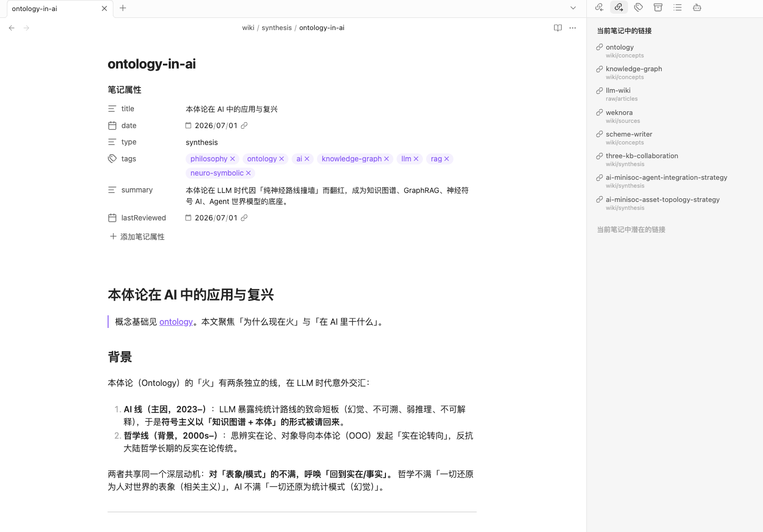Open the backlinks panel icon

tap(599, 7)
